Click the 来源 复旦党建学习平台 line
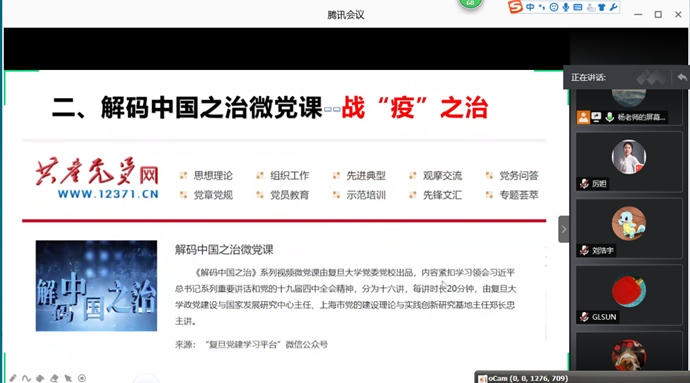This screenshot has height=383, width=690. coord(251,344)
